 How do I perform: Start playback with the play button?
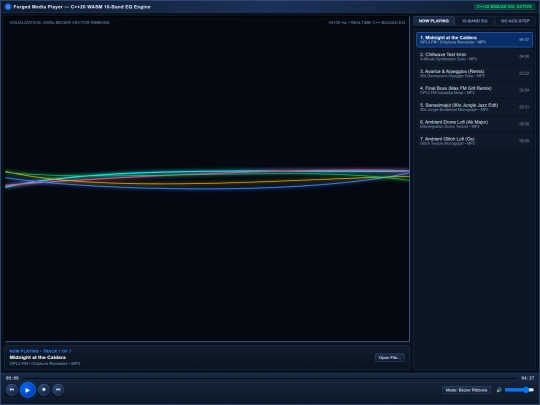[x=28, y=390]
